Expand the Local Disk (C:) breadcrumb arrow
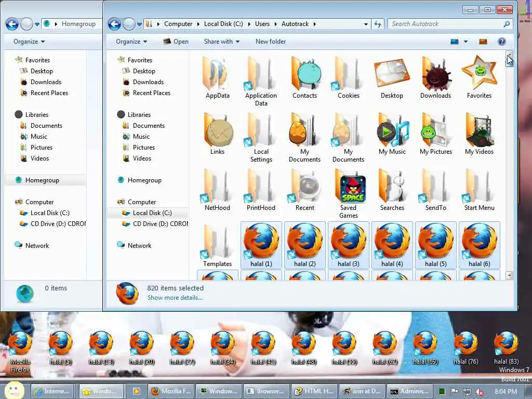532x399 pixels. 249,24
